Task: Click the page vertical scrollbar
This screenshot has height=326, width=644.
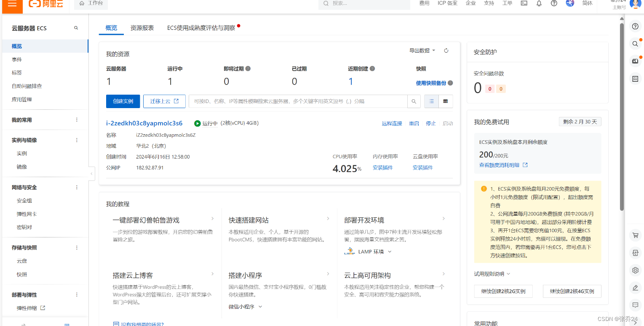Action: point(622,118)
